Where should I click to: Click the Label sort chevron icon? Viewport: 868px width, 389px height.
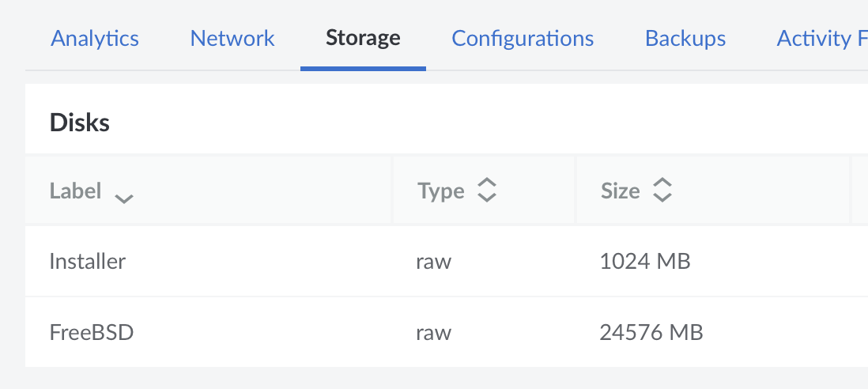(123, 198)
